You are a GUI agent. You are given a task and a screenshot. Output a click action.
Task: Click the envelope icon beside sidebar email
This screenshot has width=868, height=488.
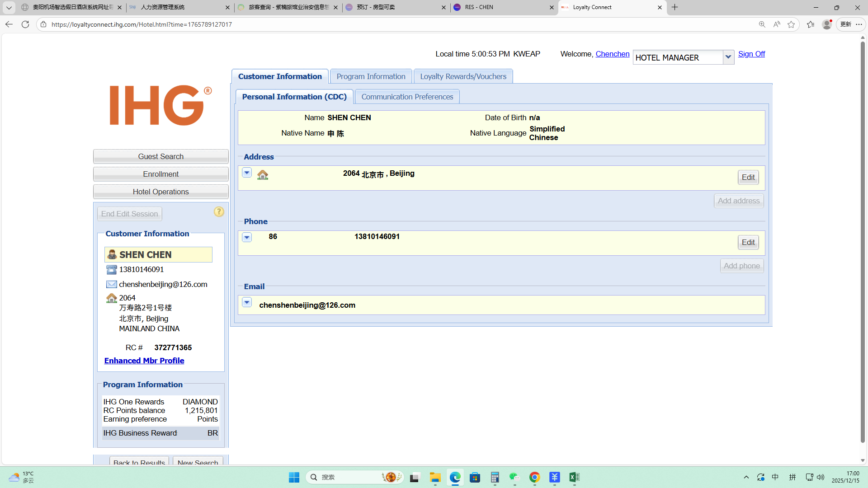pos(111,284)
